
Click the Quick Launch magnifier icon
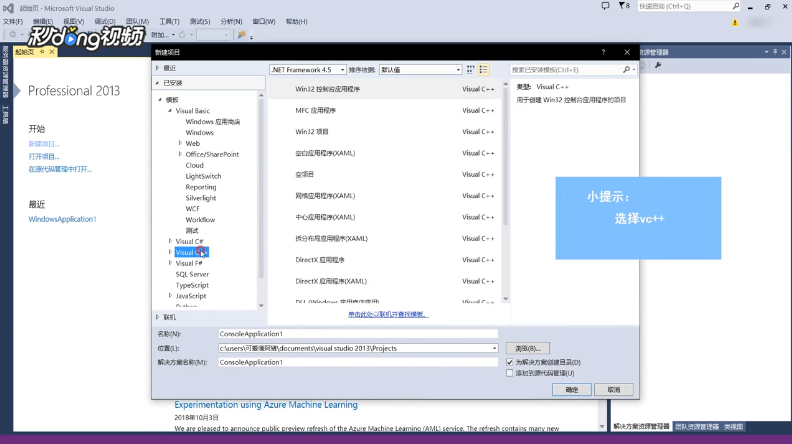[x=735, y=6]
